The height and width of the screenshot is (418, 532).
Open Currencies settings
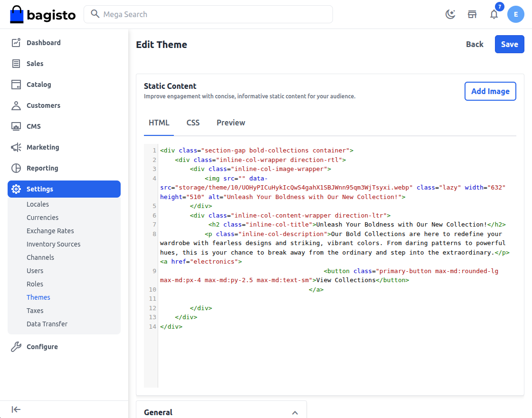[42, 218]
